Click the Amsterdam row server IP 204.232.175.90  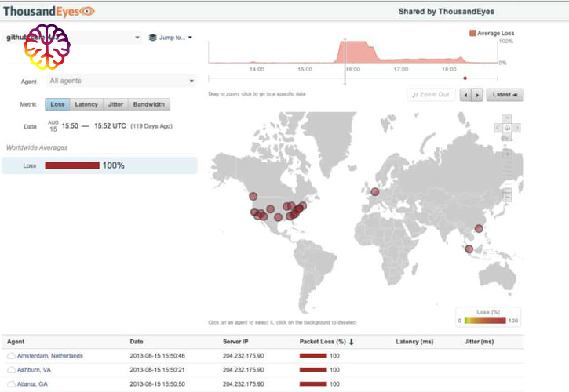pyautogui.click(x=243, y=356)
